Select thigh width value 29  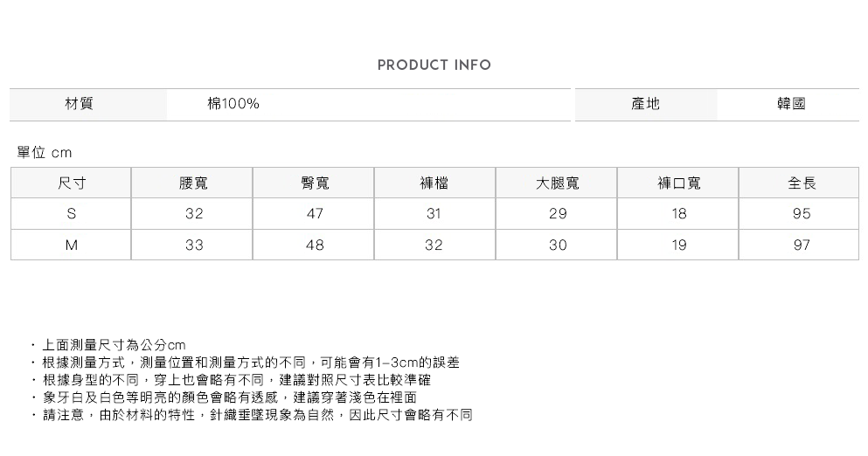pyautogui.click(x=557, y=214)
